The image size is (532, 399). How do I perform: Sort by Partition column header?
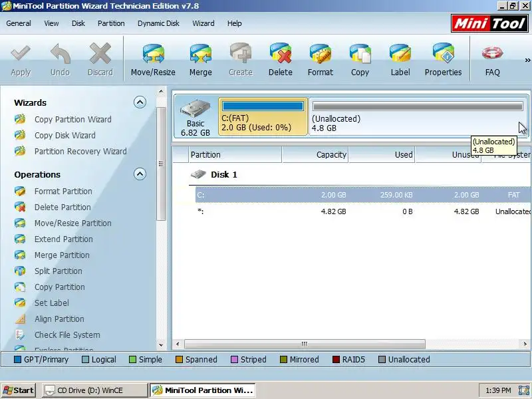pos(235,155)
